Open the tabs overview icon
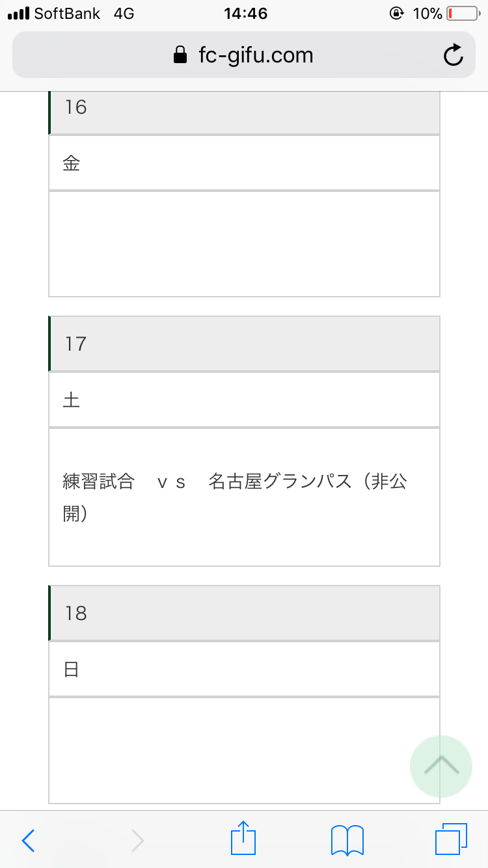 (x=451, y=839)
